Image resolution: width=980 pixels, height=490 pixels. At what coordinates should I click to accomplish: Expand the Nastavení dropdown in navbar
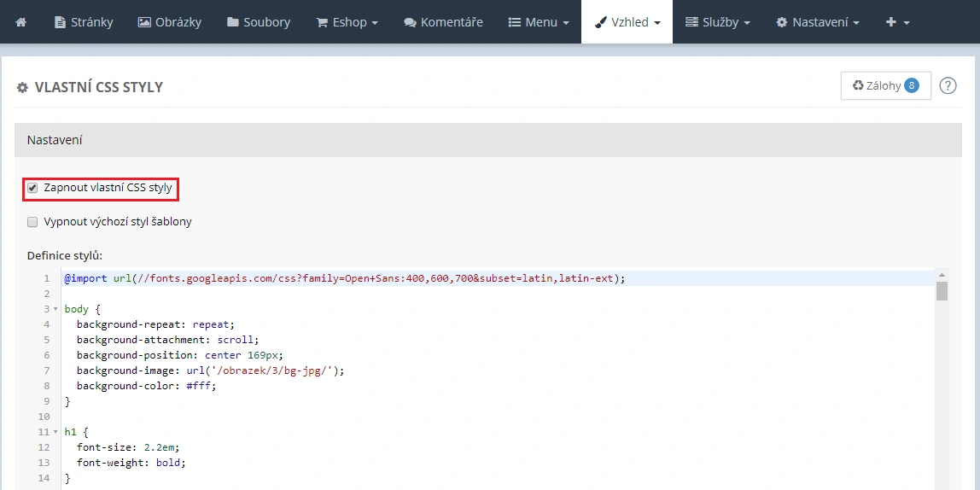point(817,22)
